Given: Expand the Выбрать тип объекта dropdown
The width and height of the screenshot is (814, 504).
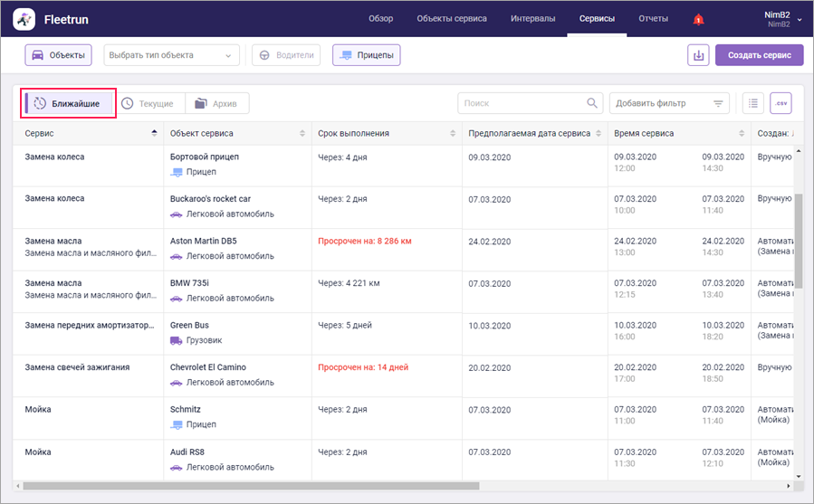Looking at the screenshot, I should pyautogui.click(x=171, y=55).
